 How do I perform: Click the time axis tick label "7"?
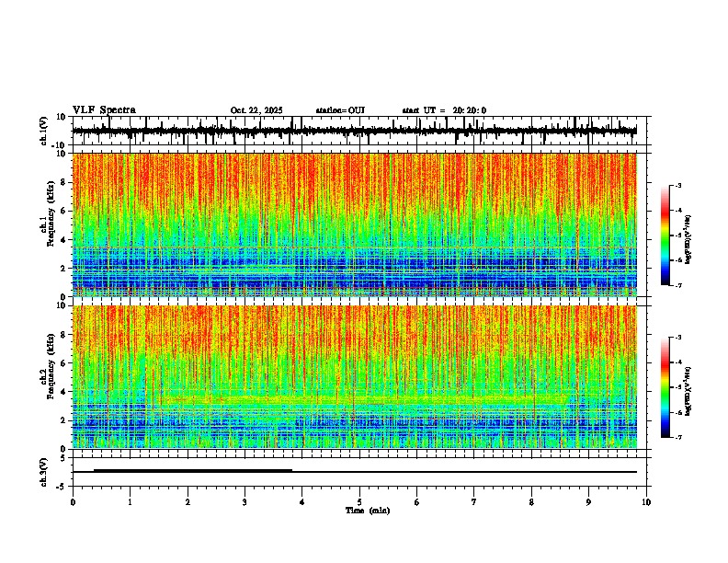point(474,502)
